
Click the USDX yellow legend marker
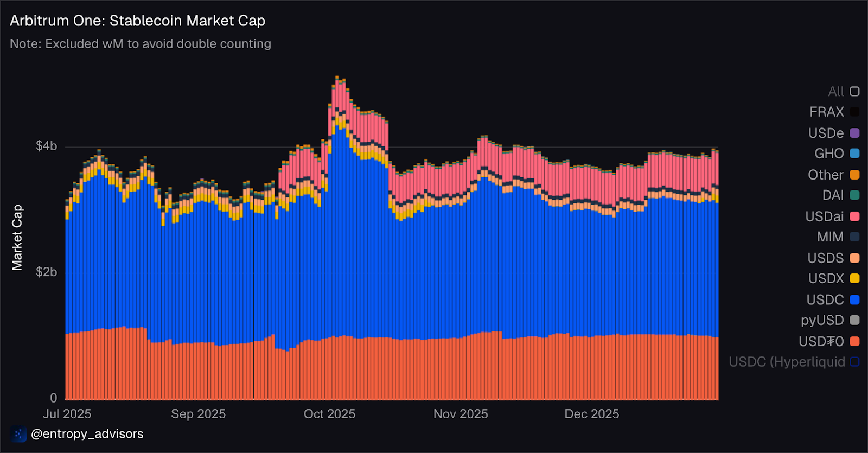(x=854, y=278)
